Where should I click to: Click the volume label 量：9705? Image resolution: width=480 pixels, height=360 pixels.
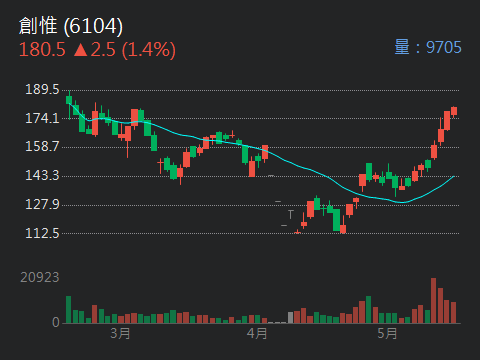point(428,47)
